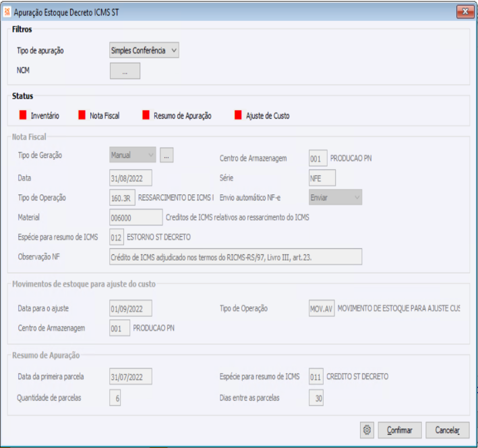Click the Tipo de Operação field 160.3R
Image resolution: width=478 pixels, height=448 pixels.
pos(122,198)
